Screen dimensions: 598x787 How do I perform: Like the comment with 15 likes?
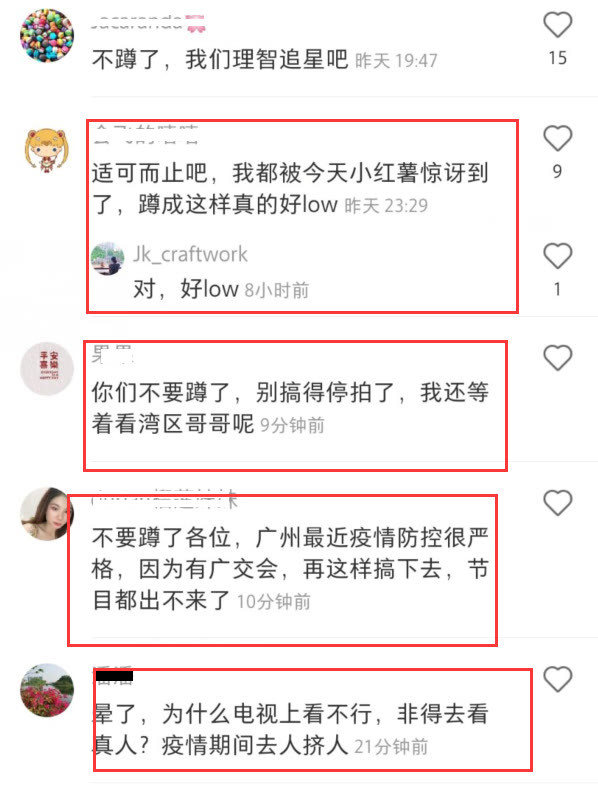coord(557,25)
